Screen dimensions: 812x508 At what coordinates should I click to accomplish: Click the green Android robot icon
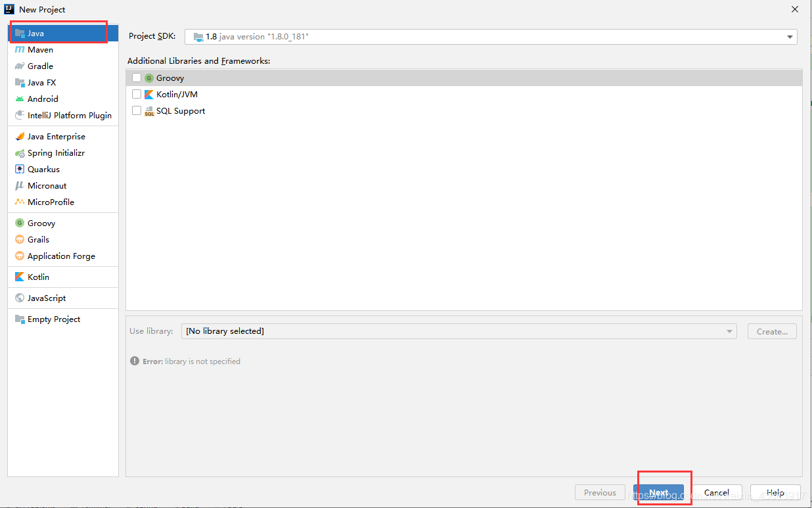coord(20,99)
